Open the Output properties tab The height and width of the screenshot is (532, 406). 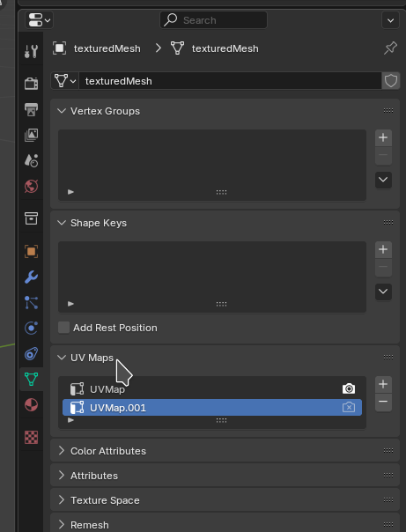tap(31, 109)
